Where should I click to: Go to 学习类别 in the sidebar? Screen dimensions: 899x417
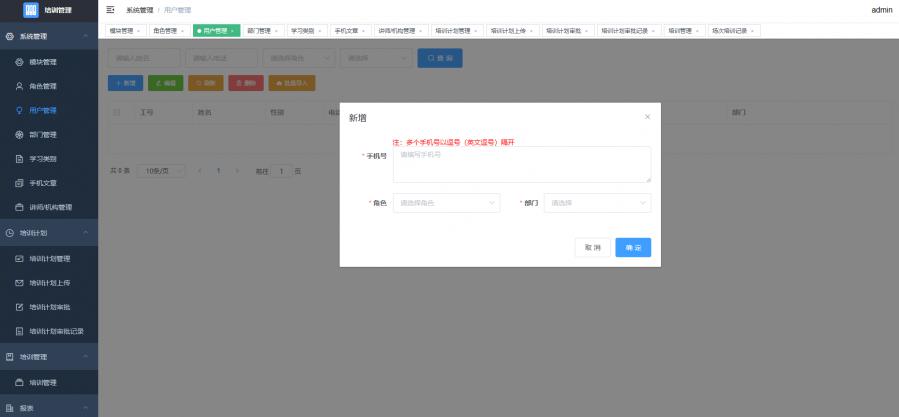43,159
